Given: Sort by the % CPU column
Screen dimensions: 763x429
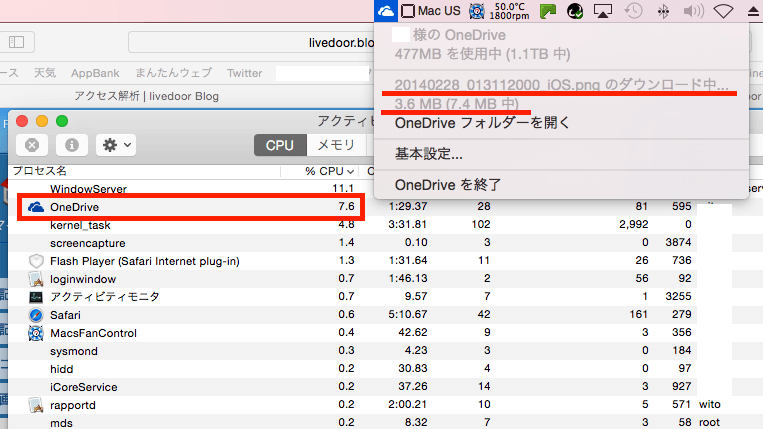Looking at the screenshot, I should pos(329,171).
